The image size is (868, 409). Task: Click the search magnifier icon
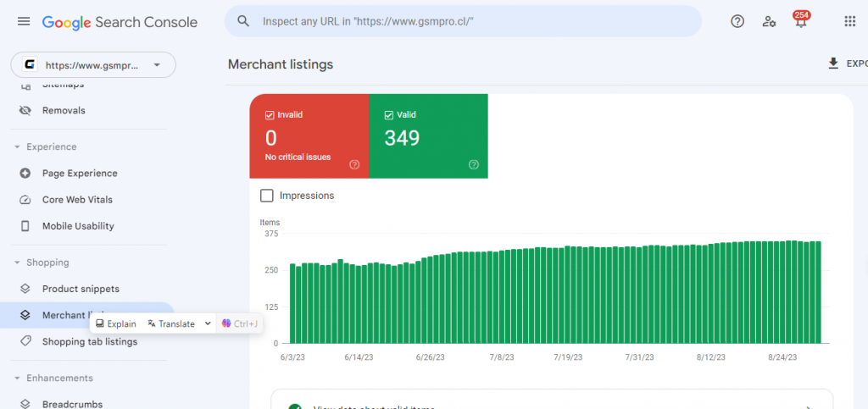tap(243, 21)
